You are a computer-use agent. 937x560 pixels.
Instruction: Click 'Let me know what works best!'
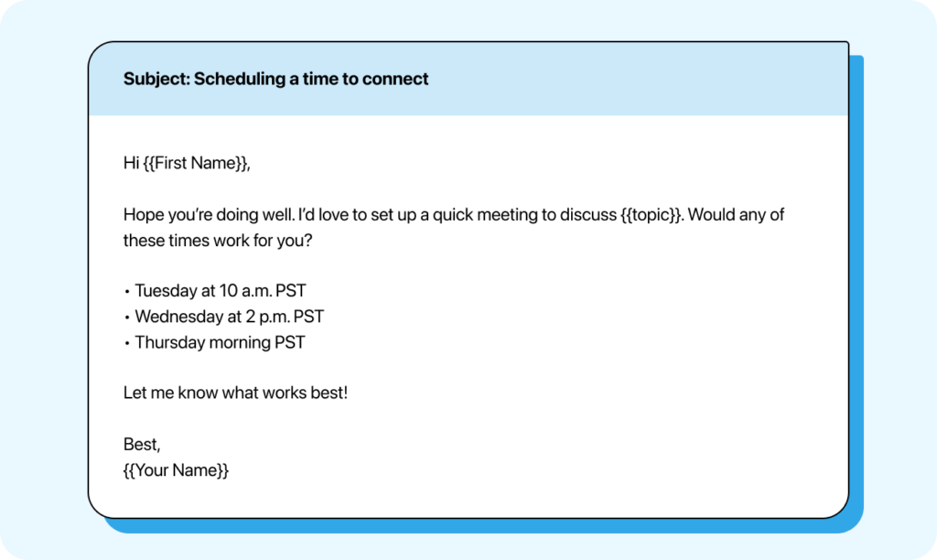pos(235,393)
